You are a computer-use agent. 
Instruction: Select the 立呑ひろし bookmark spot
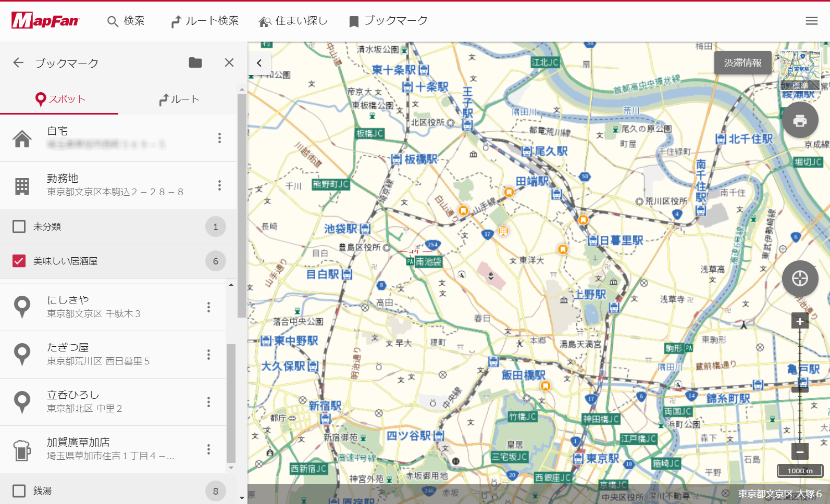[x=113, y=401]
